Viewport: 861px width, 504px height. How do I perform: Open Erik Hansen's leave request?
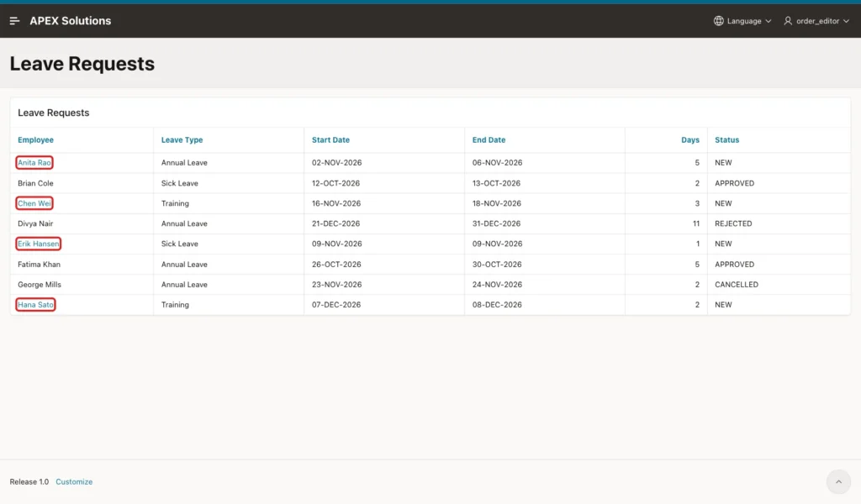39,244
